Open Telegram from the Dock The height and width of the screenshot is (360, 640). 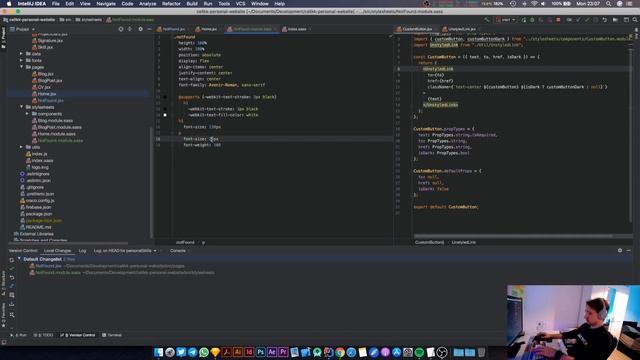click(193, 352)
